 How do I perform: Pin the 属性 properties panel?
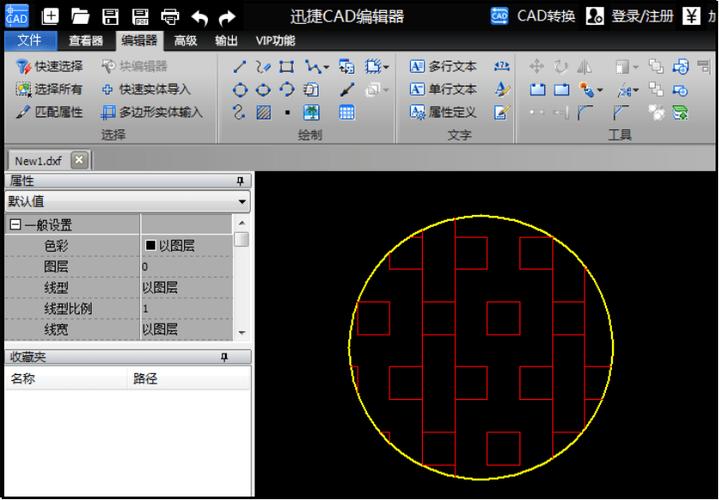tap(240, 181)
